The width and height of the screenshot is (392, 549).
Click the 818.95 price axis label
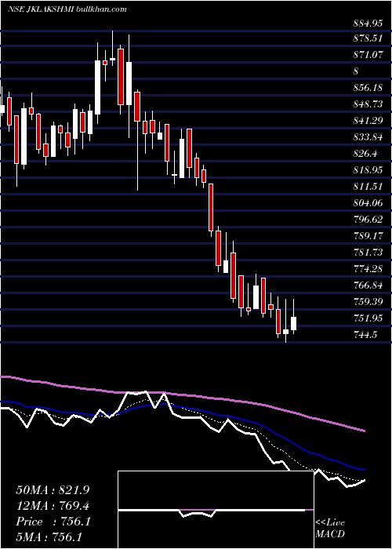point(368,170)
